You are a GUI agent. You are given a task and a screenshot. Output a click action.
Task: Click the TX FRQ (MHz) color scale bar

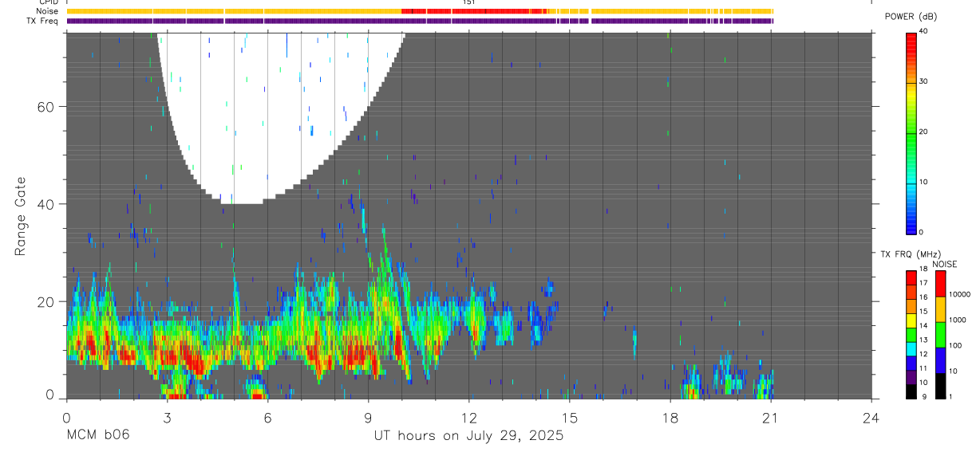(911, 334)
